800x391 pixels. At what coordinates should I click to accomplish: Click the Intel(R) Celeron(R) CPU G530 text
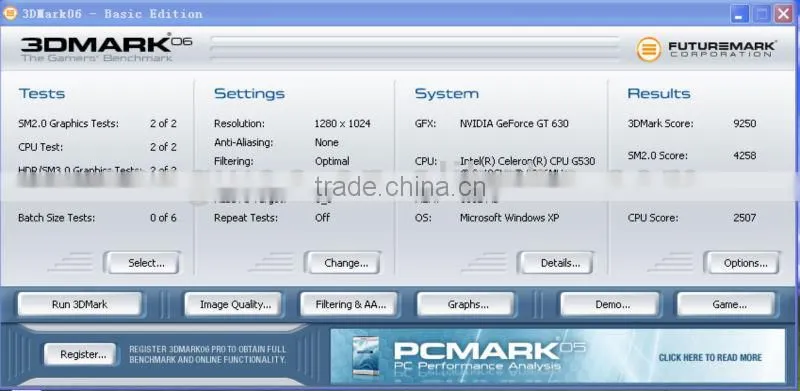click(x=528, y=161)
